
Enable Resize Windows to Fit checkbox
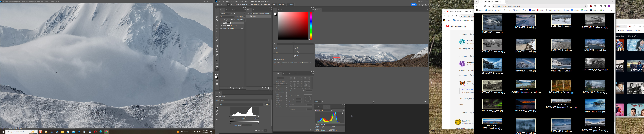tap(235, 5)
